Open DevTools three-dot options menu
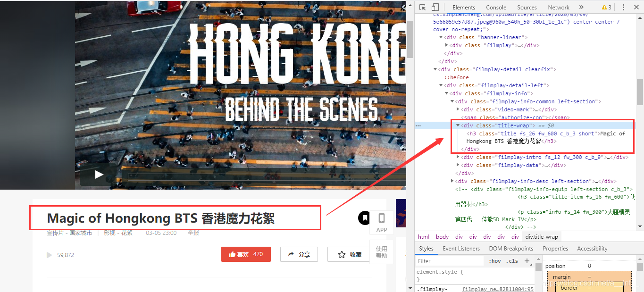The width and height of the screenshot is (644, 292). click(623, 7)
